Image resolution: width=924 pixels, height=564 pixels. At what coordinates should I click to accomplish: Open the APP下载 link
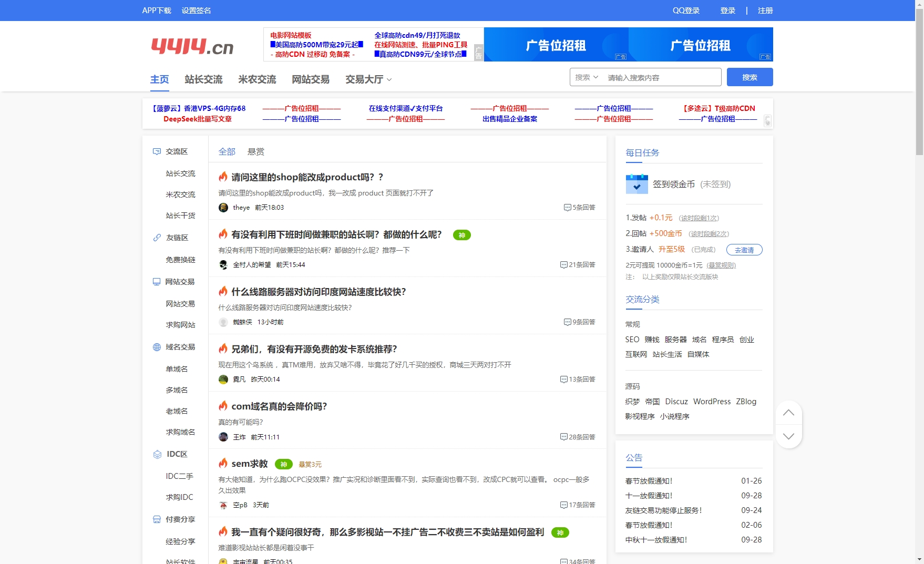click(x=157, y=11)
